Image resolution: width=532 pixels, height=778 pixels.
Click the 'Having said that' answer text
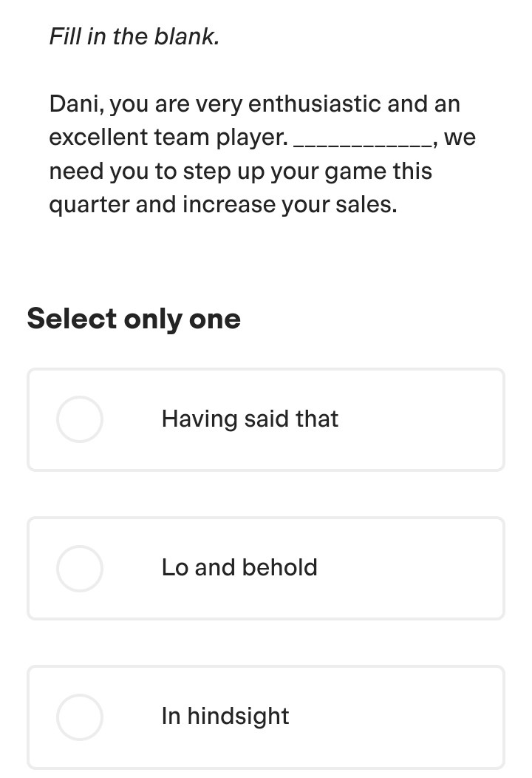pos(250,419)
